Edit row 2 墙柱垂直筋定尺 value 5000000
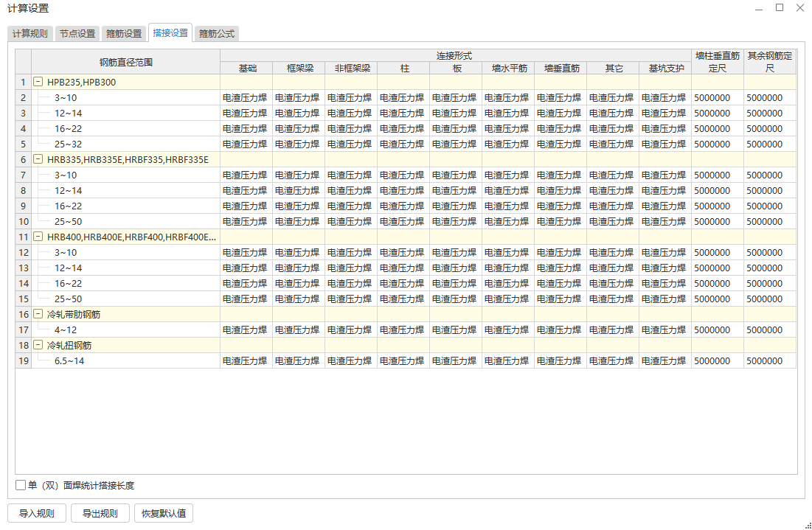 tap(718, 98)
